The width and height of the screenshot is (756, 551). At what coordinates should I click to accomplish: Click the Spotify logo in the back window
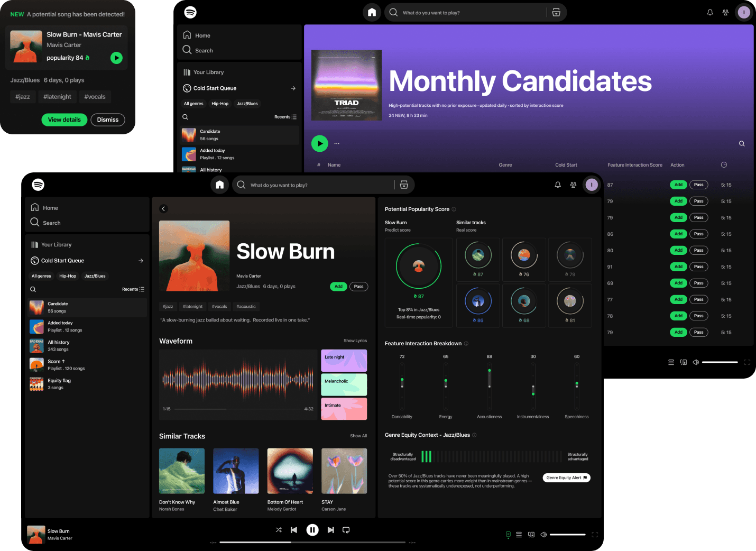click(x=190, y=12)
